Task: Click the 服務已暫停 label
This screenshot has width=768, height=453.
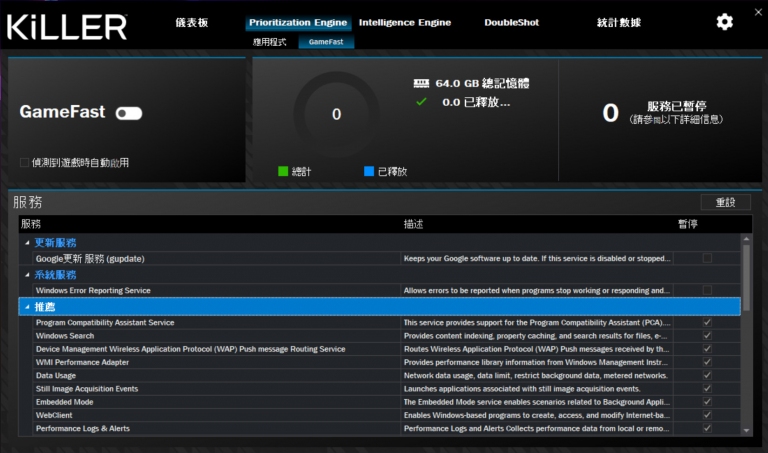Action: (x=676, y=106)
